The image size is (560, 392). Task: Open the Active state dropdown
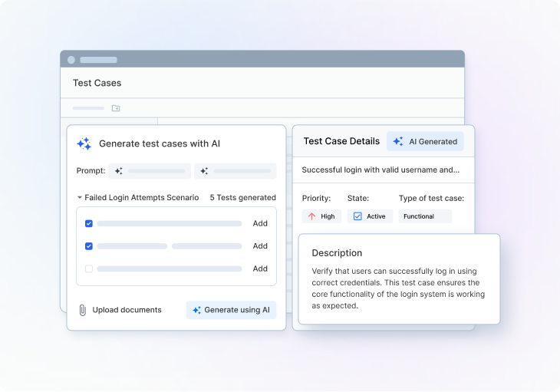tap(371, 216)
